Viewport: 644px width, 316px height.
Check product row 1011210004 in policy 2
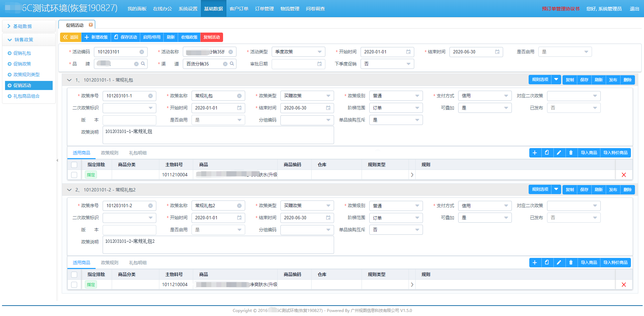(74, 284)
